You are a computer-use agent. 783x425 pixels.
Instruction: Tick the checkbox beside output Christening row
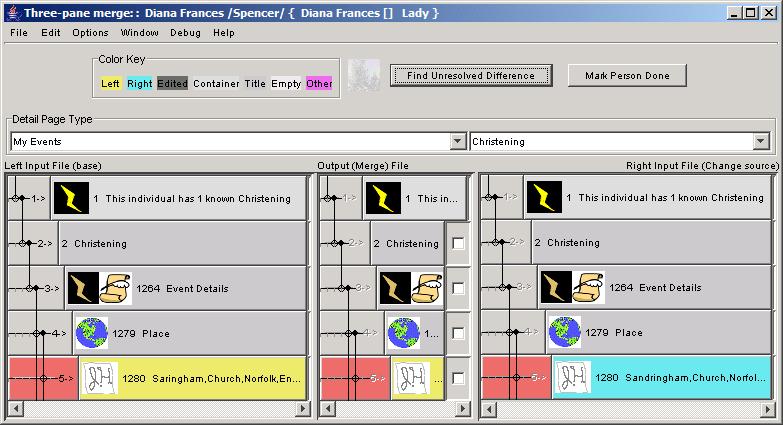pos(458,243)
